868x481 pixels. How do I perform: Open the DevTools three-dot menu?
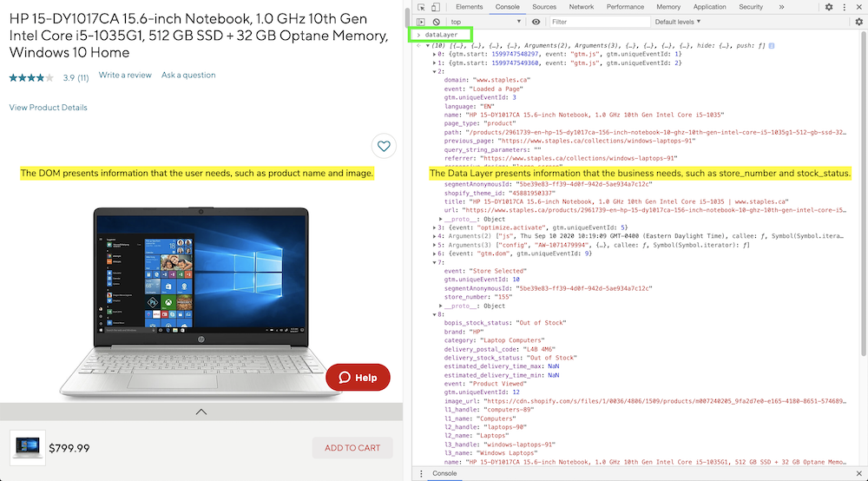(x=845, y=7)
